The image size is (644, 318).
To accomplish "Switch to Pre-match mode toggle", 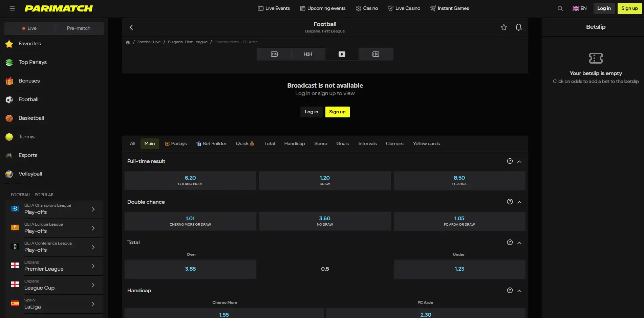I will click(x=79, y=28).
